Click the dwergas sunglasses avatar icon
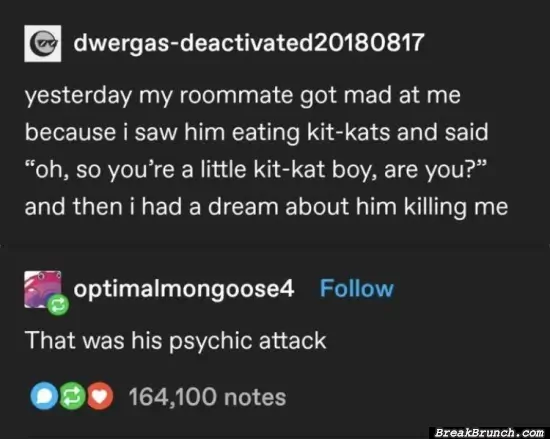550x439 pixels. click(x=42, y=43)
